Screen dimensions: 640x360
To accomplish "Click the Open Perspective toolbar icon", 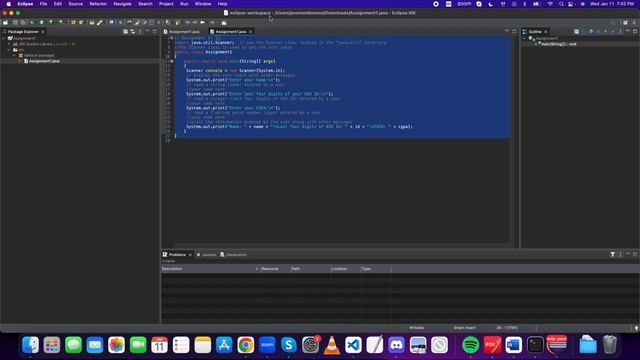I will 625,22.
